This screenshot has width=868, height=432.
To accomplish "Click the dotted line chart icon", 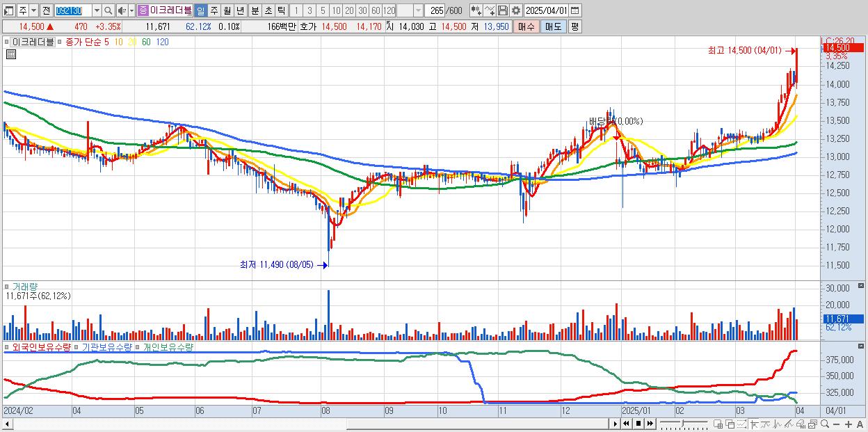I will [741, 424].
